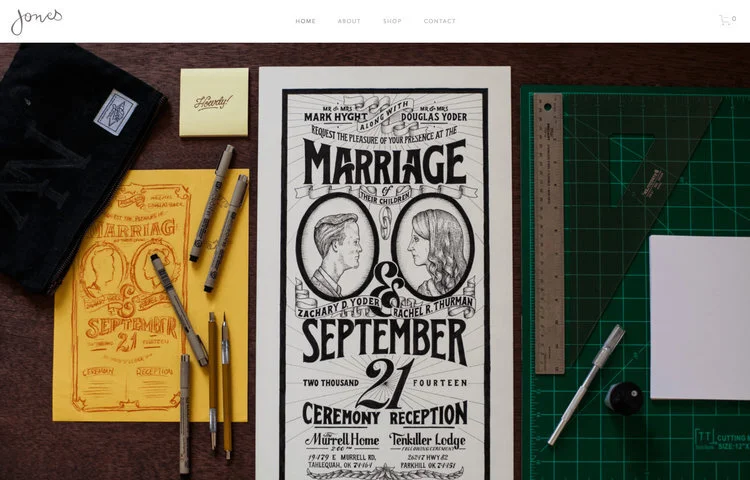
Task: Navigate to the Shop menu item
Action: 392,21
